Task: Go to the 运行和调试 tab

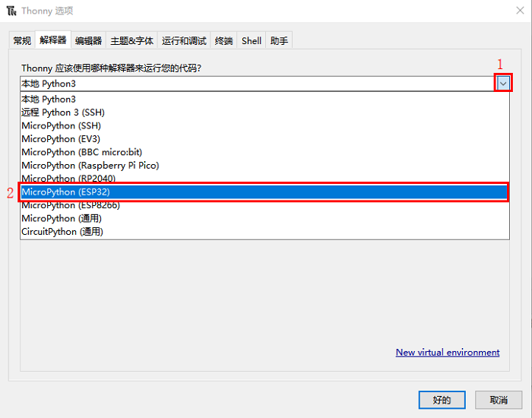Action: 183,41
